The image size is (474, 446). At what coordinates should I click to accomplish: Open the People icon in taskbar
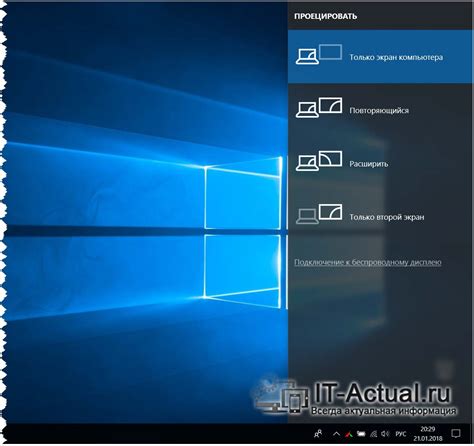[318, 433]
